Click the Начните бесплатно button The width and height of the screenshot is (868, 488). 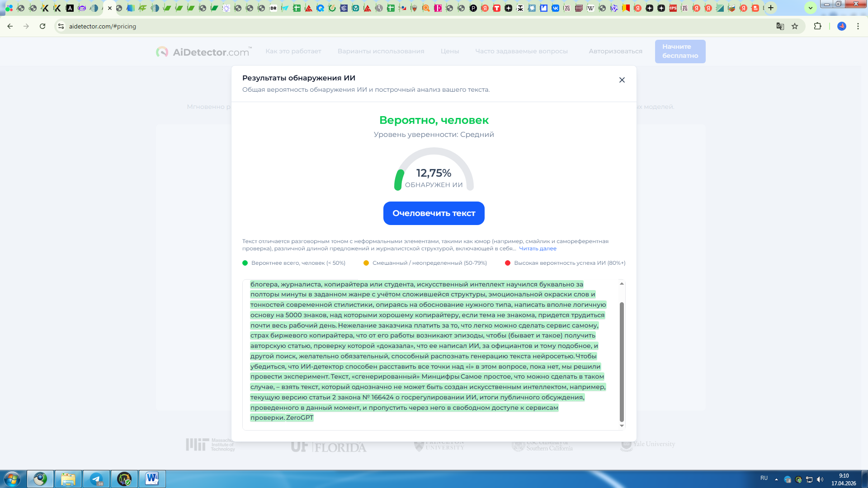[x=680, y=51]
